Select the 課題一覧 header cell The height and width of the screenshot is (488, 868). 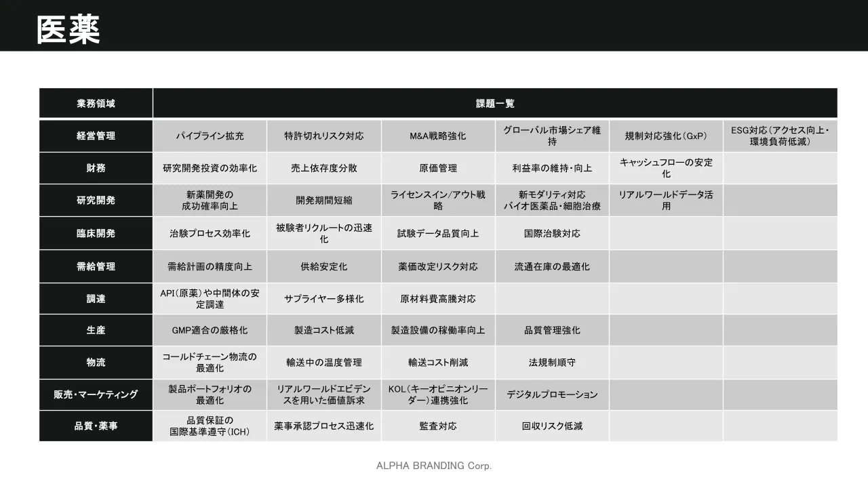click(495, 104)
